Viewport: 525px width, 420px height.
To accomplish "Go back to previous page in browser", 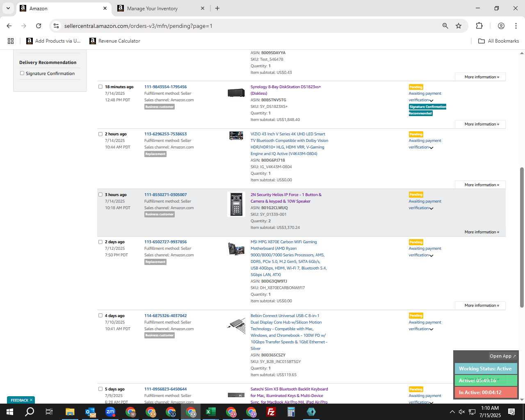I will pos(9,26).
